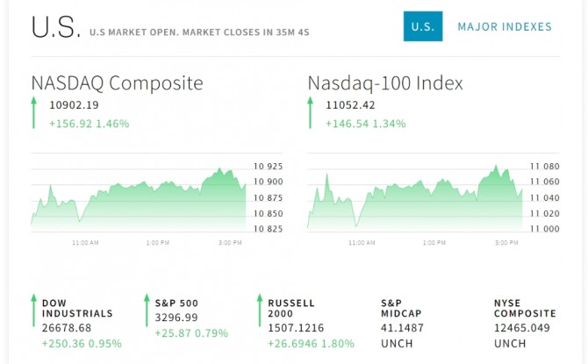This screenshot has width=588, height=364.
Task: Open the Nasdaq-100 Index heading link
Action: point(385,83)
